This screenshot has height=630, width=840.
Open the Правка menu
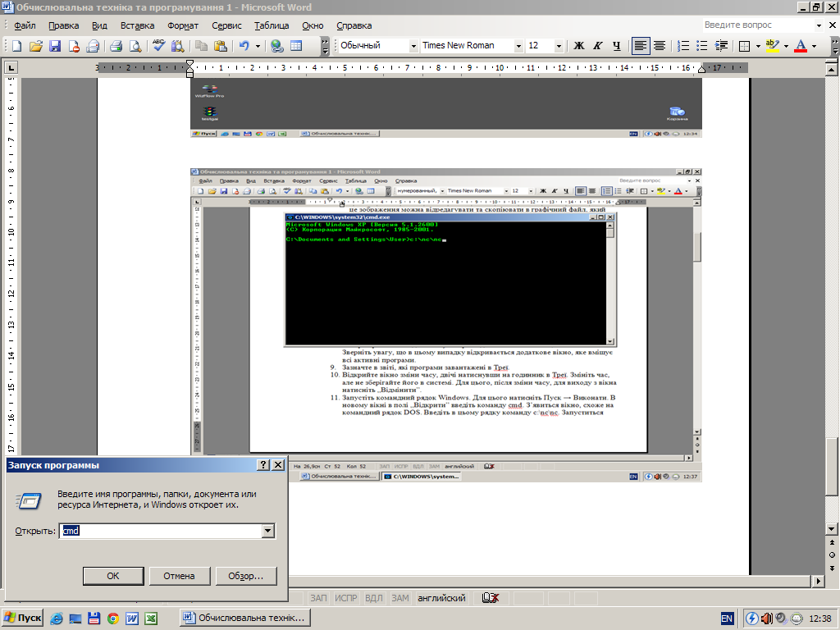click(63, 25)
